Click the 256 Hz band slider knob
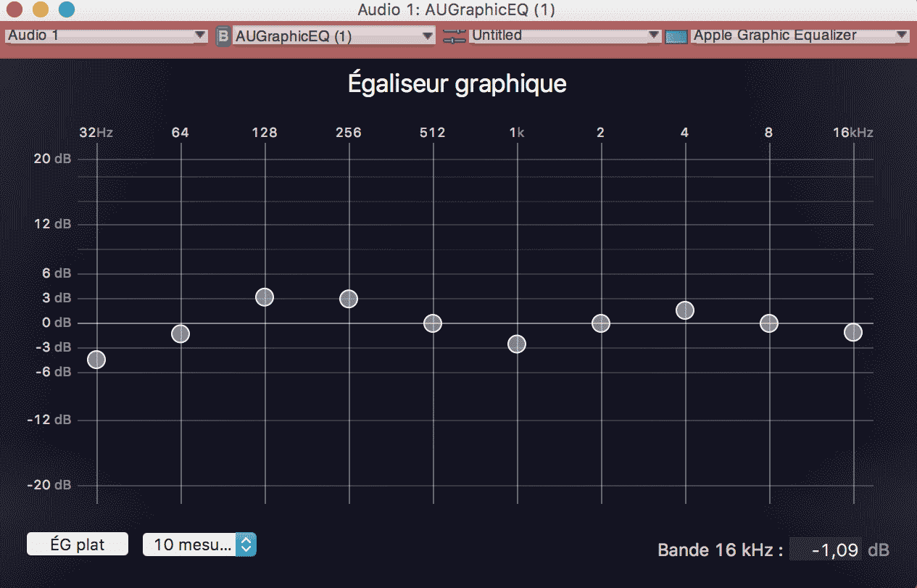The image size is (917, 588). 349,299
